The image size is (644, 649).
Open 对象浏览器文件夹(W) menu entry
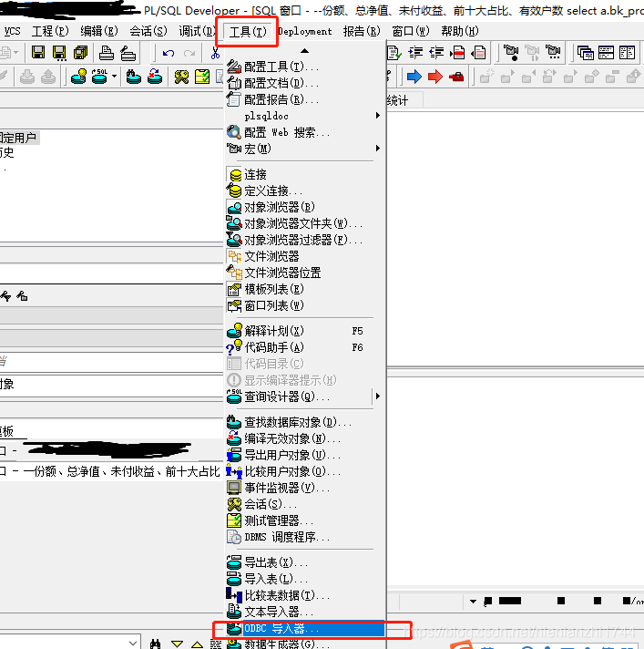coord(305,223)
